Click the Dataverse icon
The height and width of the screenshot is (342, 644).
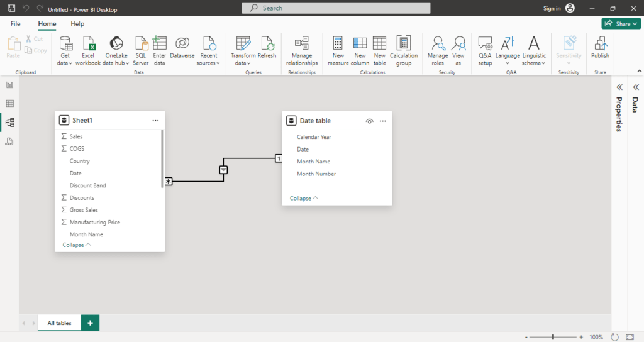tap(182, 47)
